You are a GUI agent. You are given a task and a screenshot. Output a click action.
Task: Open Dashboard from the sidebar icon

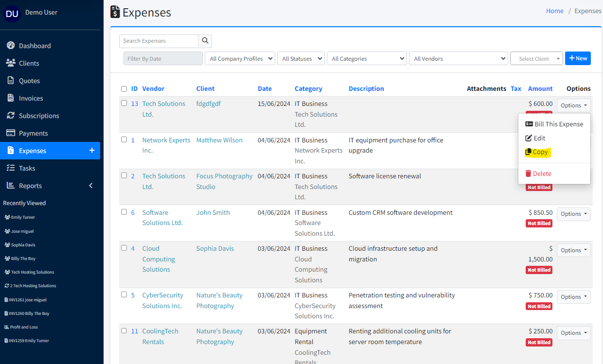tap(11, 46)
